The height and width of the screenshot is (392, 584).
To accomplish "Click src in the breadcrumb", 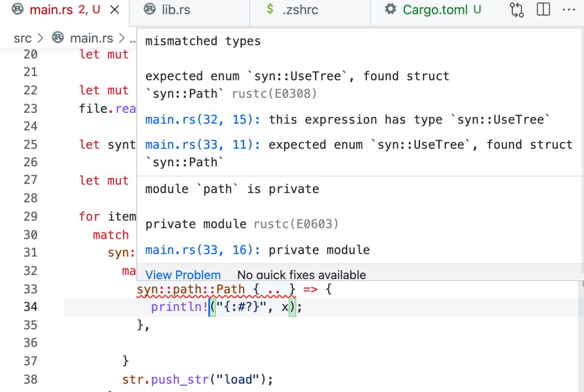I will coord(22,38).
